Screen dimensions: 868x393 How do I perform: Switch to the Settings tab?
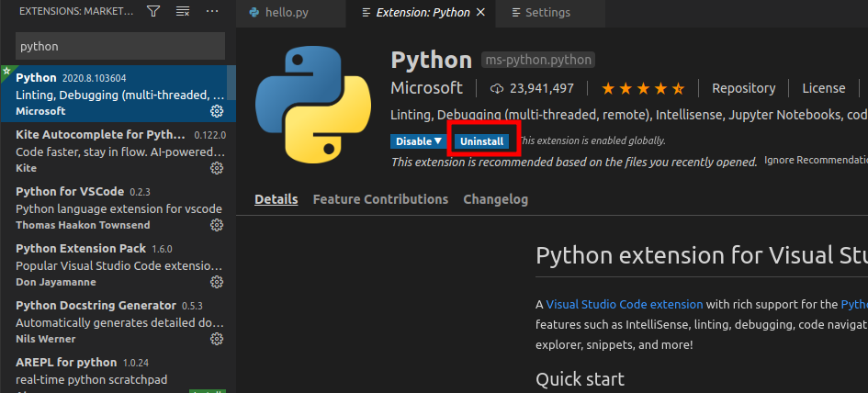tap(550, 13)
